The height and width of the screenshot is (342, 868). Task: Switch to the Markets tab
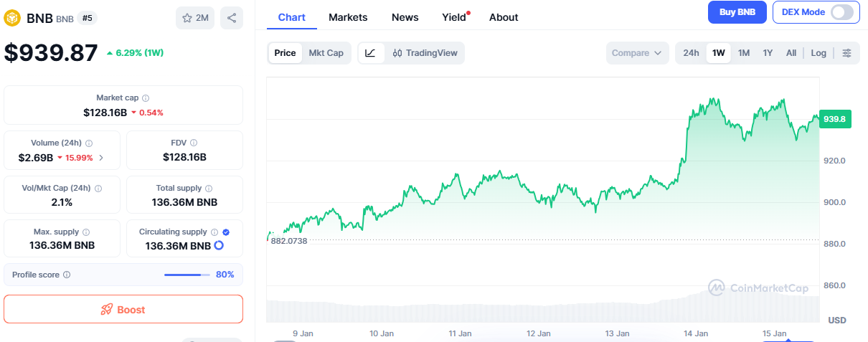(x=348, y=17)
